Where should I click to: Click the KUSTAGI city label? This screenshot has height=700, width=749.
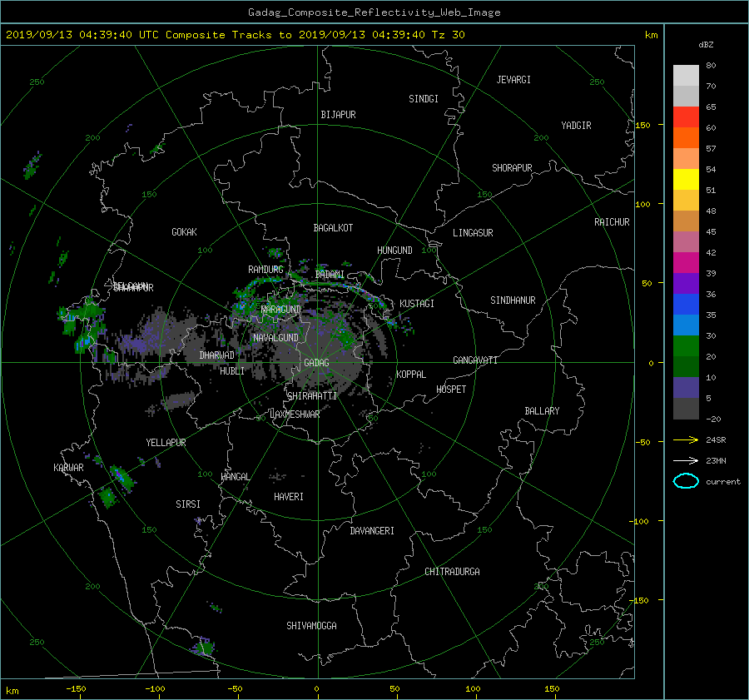(417, 304)
